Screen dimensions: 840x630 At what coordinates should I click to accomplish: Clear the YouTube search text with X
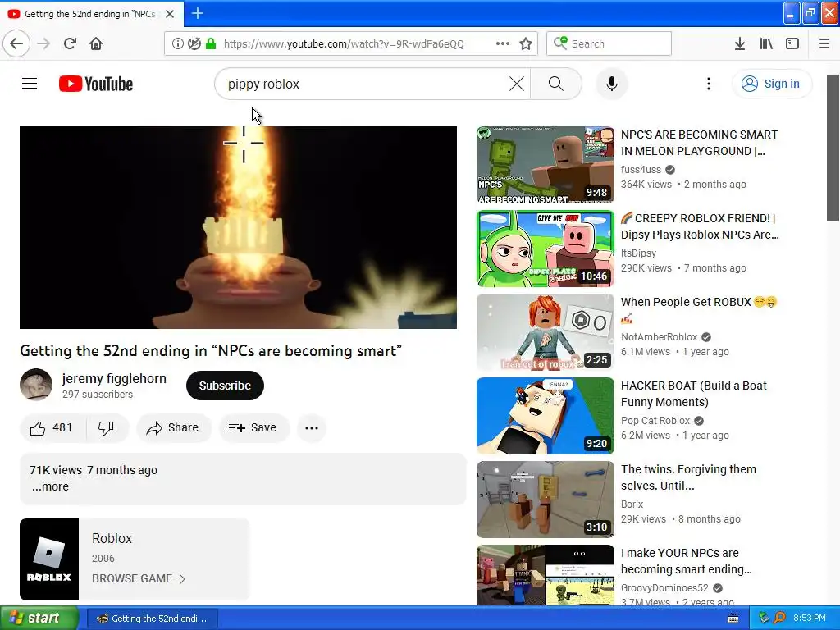517,84
